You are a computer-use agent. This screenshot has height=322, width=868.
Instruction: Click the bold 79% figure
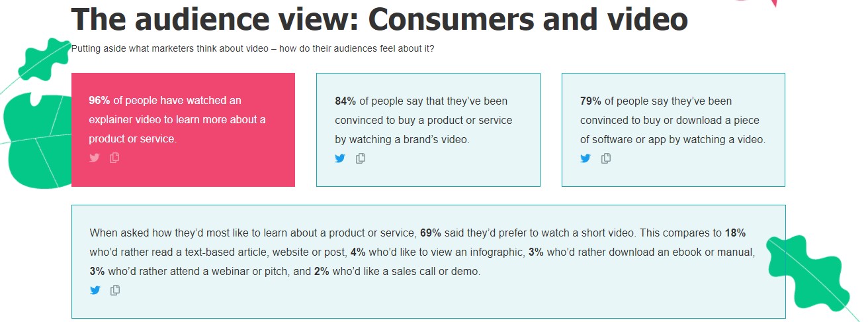(591, 101)
